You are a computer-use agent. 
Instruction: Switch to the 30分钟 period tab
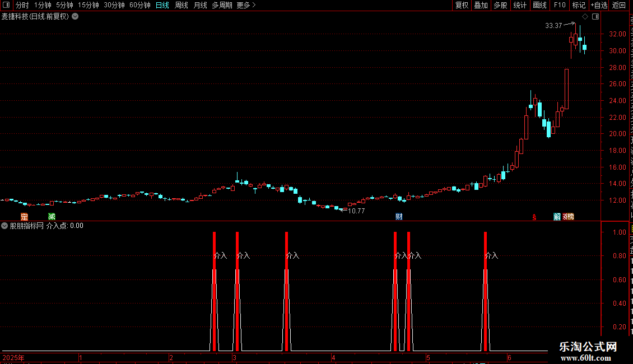(x=114, y=5)
